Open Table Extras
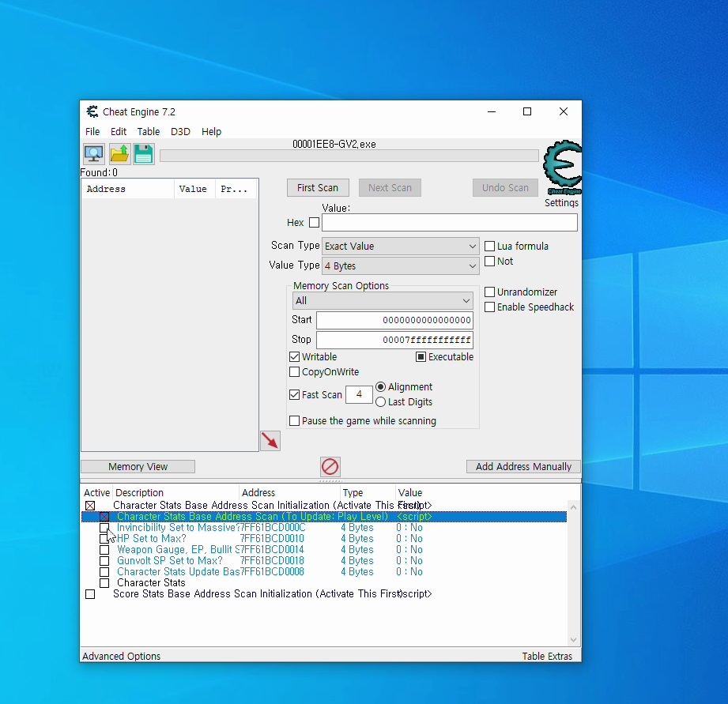Viewport: 728px width, 704px height. tap(547, 657)
